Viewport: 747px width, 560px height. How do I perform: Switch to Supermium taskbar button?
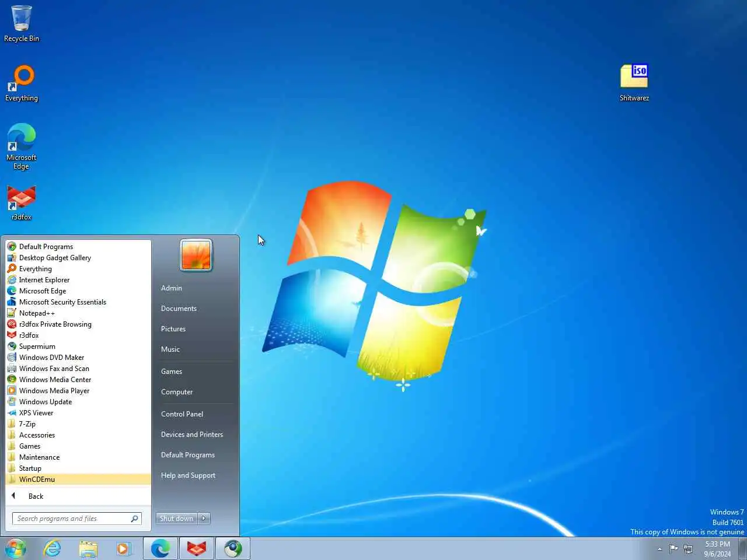pos(233,548)
